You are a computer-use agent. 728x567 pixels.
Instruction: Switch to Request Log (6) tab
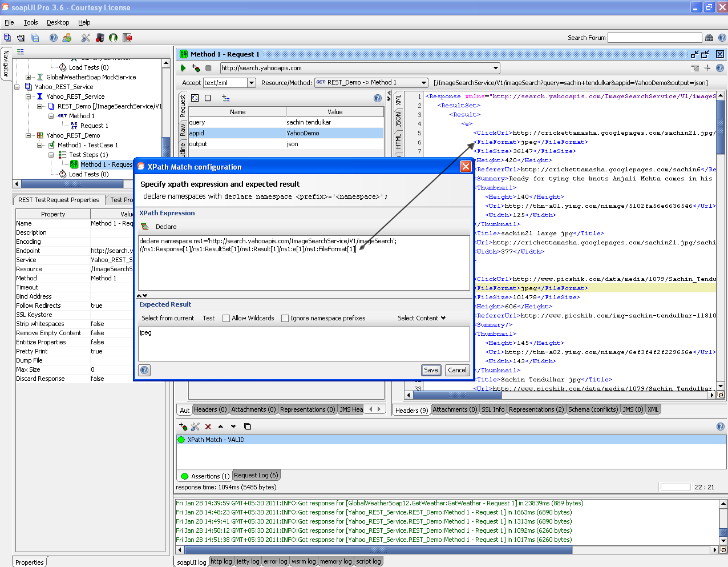pos(256,475)
